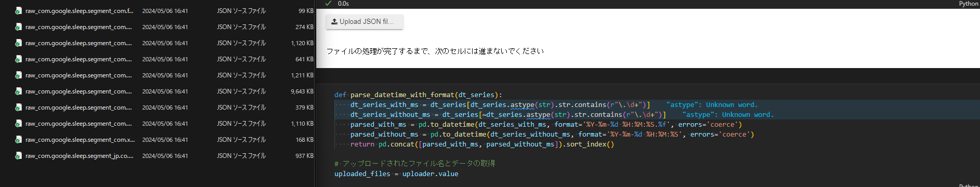Click the Upload JSON file button
The width and height of the screenshot is (980, 187).
[365, 22]
